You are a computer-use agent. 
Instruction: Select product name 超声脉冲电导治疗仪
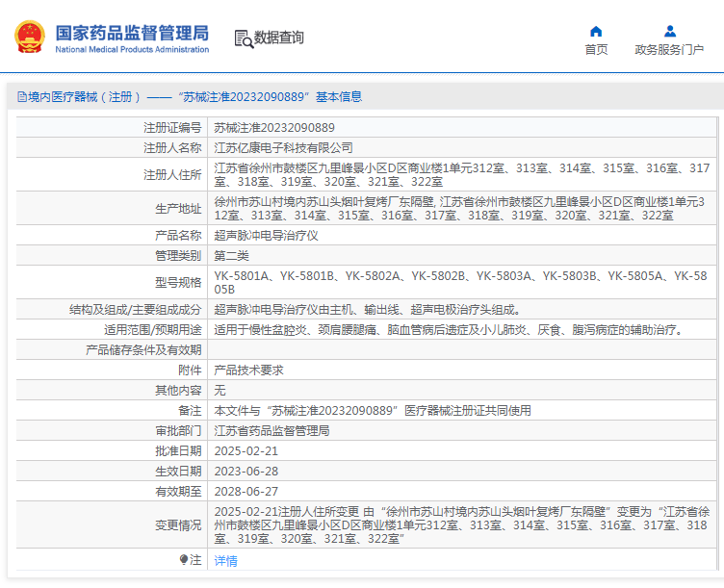pyautogui.click(x=266, y=236)
